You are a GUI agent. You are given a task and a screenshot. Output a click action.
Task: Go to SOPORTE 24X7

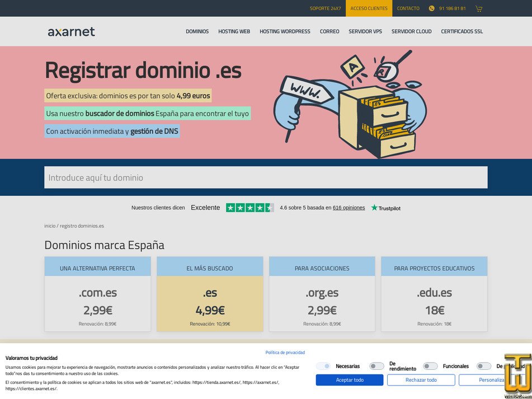[326, 8]
